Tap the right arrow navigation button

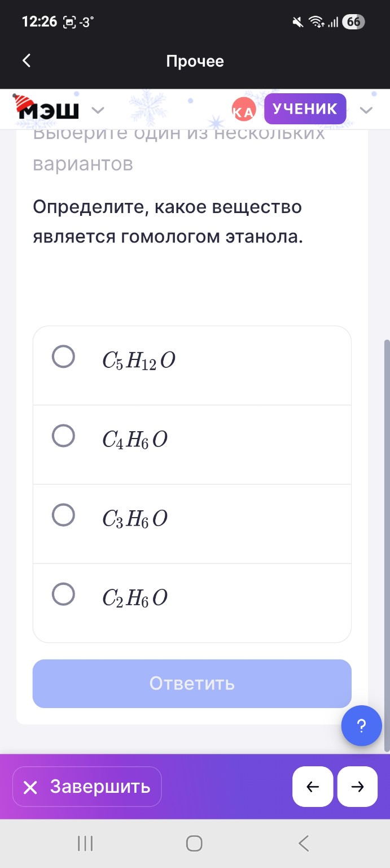(356, 787)
